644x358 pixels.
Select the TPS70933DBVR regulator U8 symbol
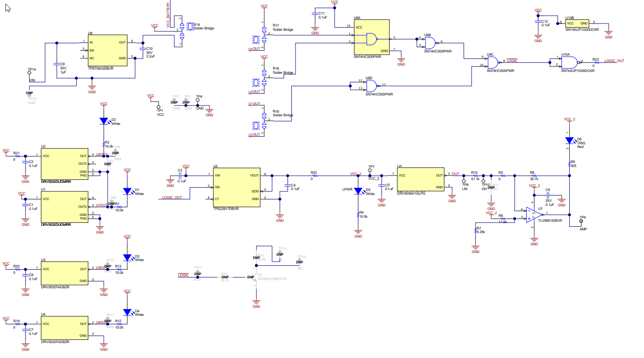(x=107, y=51)
